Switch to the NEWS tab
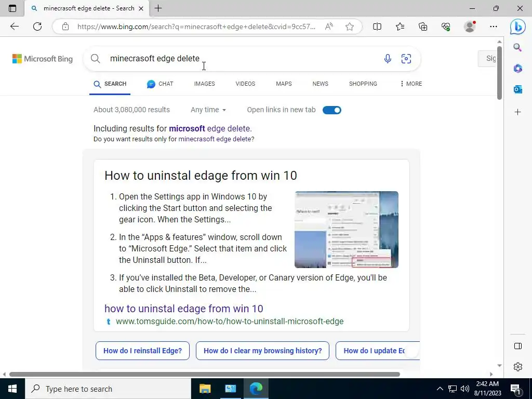532x399 pixels. pyautogui.click(x=320, y=84)
